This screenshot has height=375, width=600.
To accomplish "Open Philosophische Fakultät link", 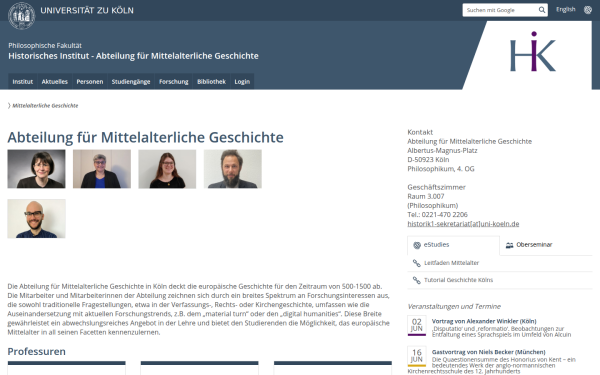I will (45, 46).
